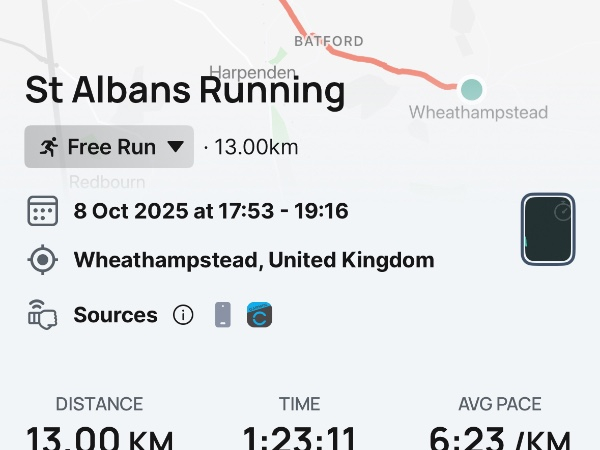600x450 pixels.
Task: Select the phone source icon
Action: [x=222, y=315]
